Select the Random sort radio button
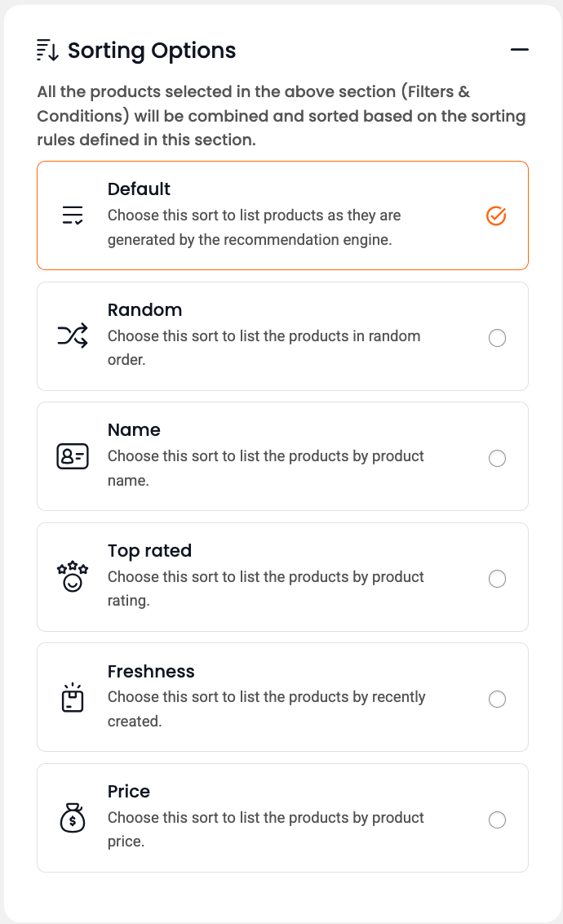This screenshot has width=563, height=924. click(497, 338)
